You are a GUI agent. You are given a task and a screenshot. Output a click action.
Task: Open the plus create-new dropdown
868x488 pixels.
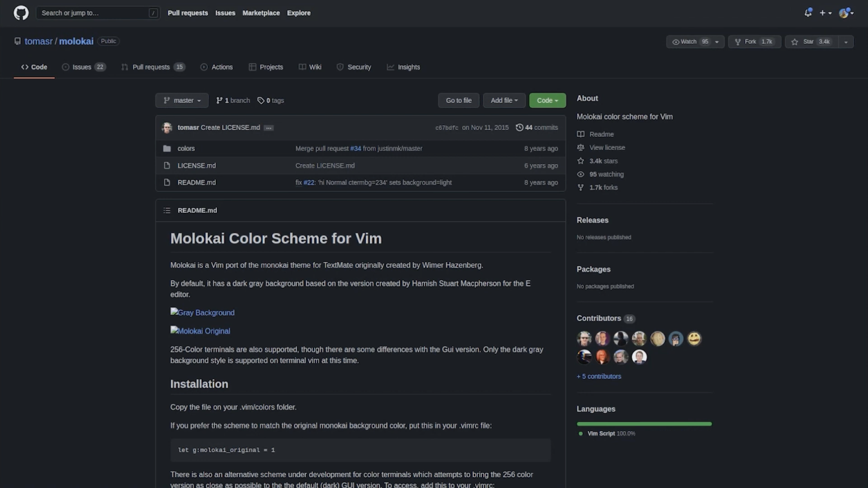pyautogui.click(x=825, y=13)
